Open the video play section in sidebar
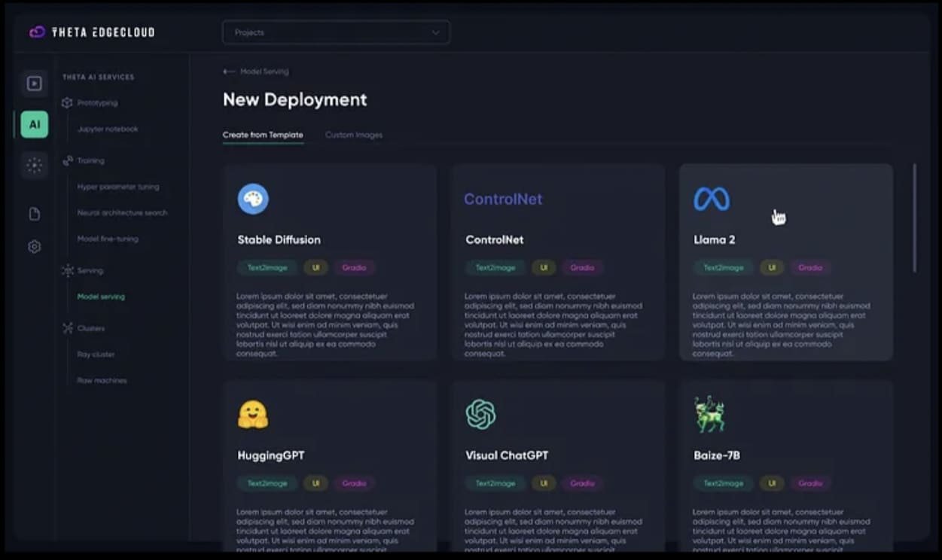The width and height of the screenshot is (942, 560). click(35, 84)
